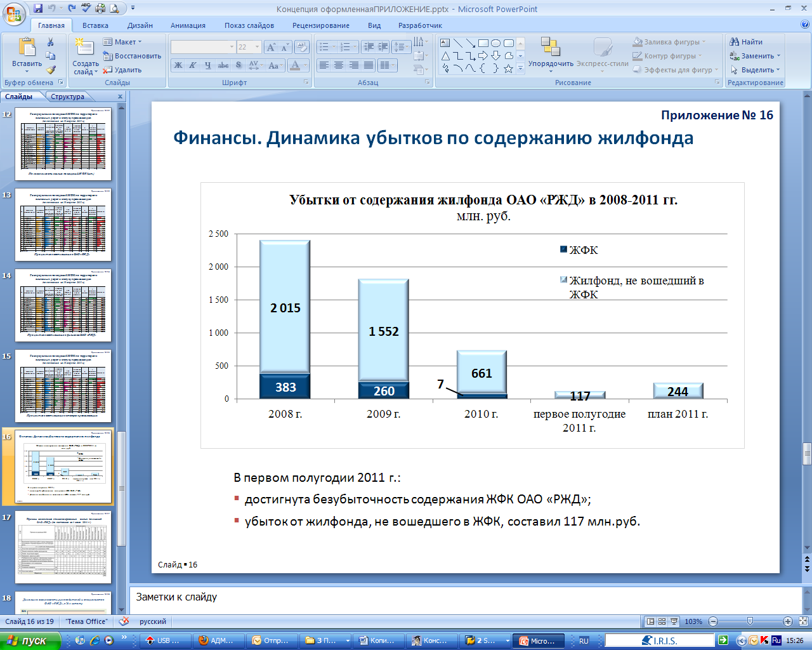Increase font size with large A icon

pos(271,47)
